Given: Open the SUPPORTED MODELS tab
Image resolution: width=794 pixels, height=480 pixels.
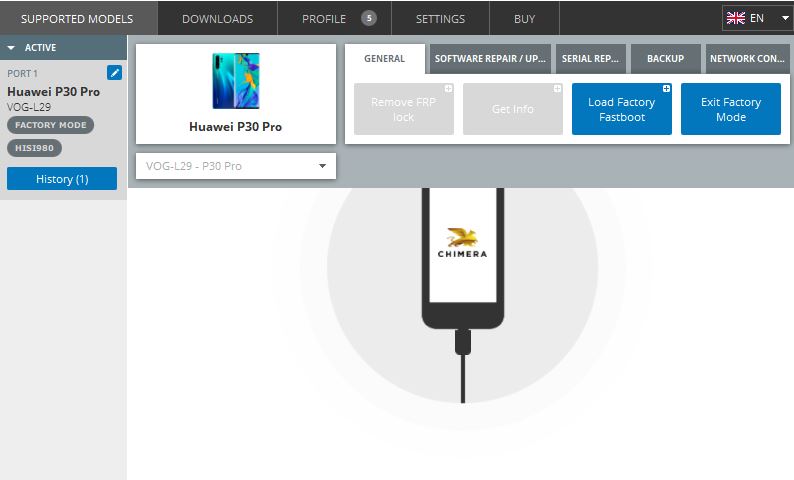Looking at the screenshot, I should 77,19.
